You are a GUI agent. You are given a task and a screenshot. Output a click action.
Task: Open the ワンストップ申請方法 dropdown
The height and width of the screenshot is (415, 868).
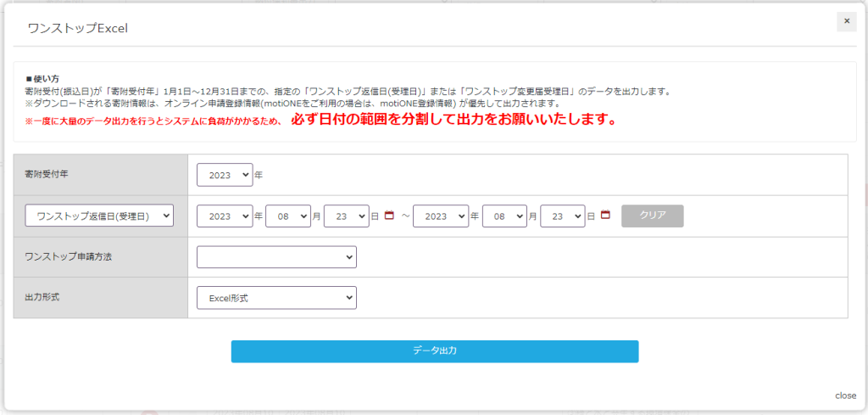coord(276,256)
